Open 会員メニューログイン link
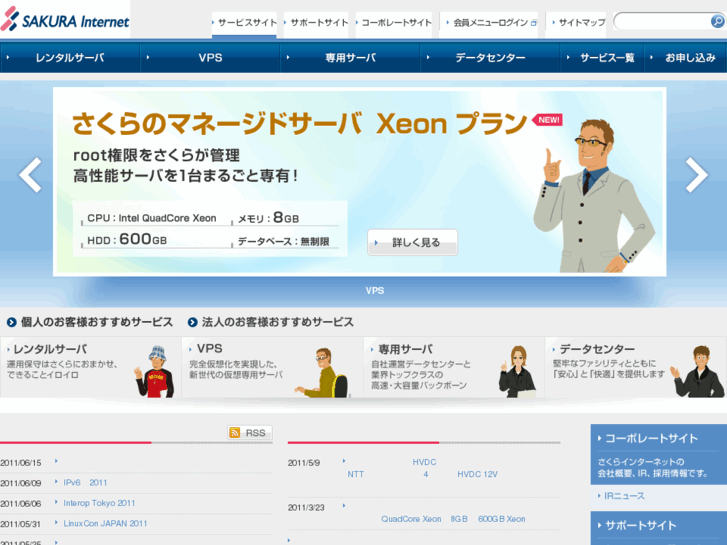727x545 pixels. 491,23
